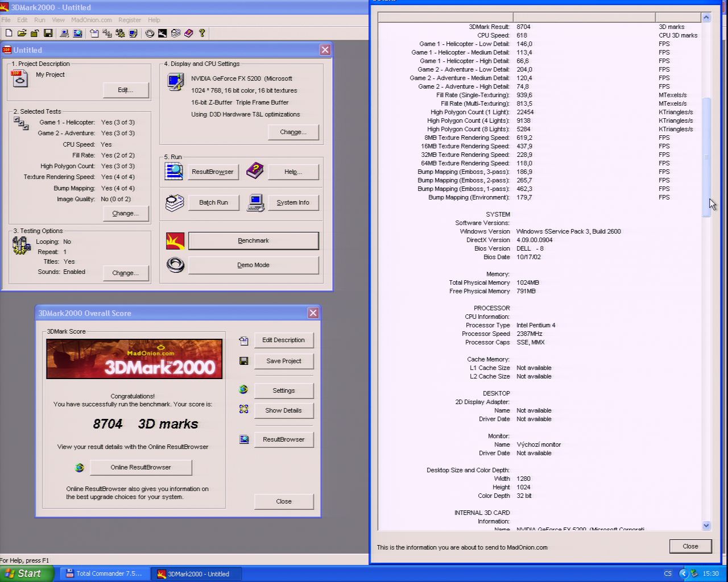Expand hidden system tray icons
This screenshot has height=582, width=728.
pyautogui.click(x=684, y=573)
